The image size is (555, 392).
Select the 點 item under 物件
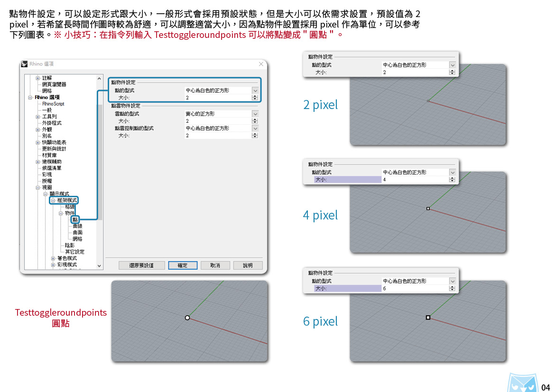pos(75,220)
